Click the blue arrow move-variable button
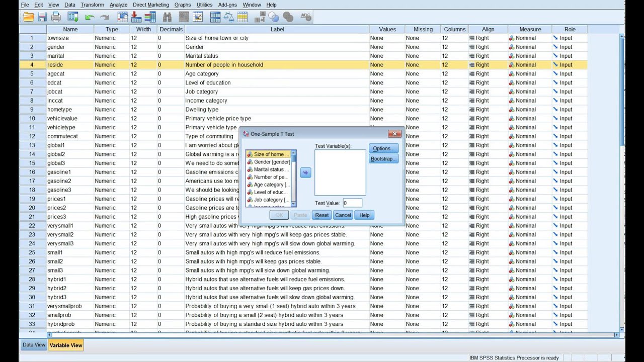The height and width of the screenshot is (362, 644). 305,172
